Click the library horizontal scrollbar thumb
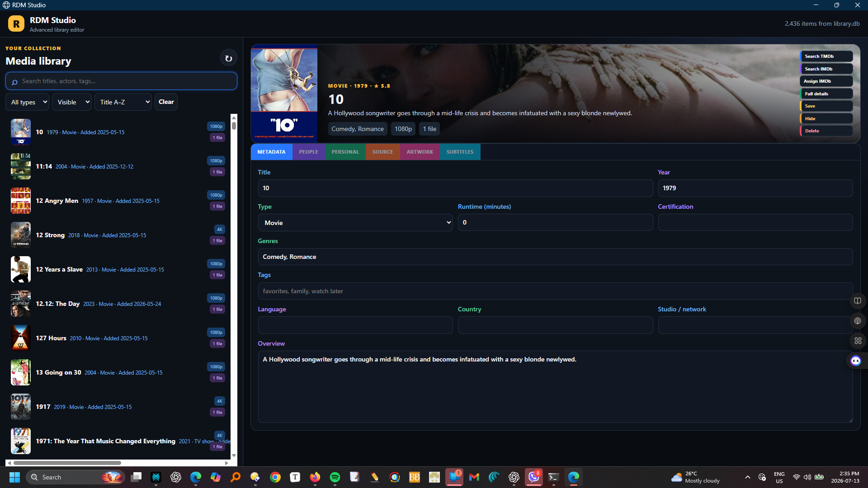The image size is (868, 488). tap(67, 463)
